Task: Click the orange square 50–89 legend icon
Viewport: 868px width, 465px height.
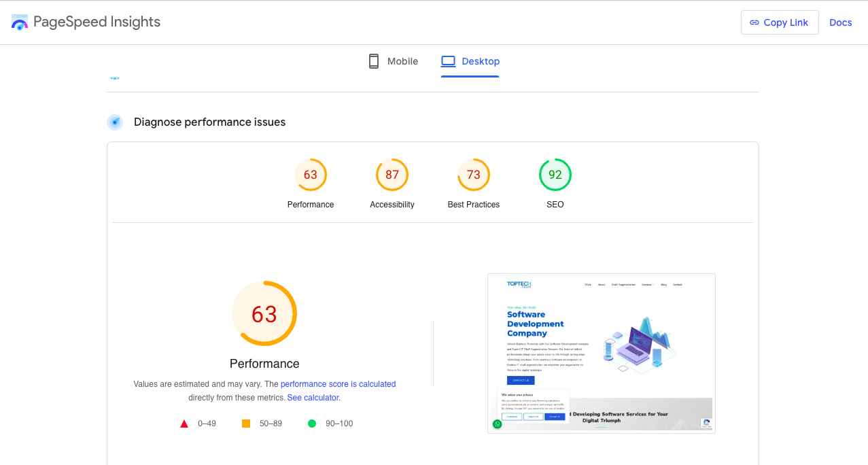Action: pos(246,424)
